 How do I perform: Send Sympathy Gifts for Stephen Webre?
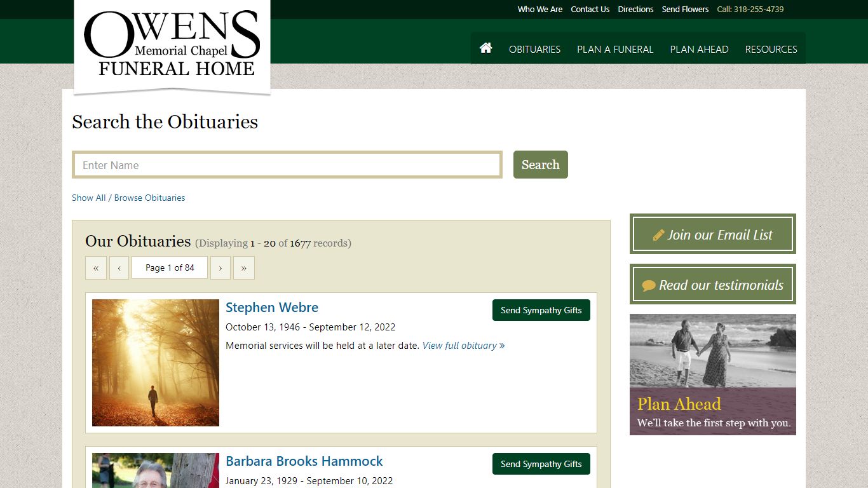click(x=541, y=310)
